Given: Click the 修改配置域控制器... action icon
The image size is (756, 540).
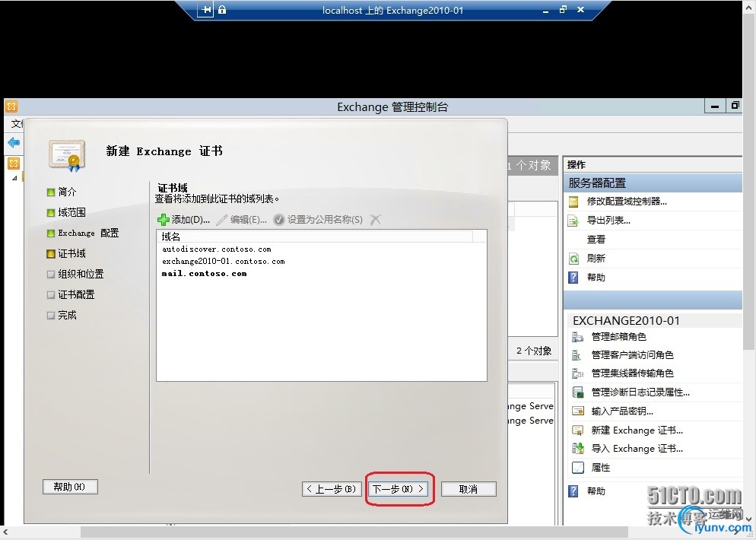Looking at the screenshot, I should [x=573, y=202].
